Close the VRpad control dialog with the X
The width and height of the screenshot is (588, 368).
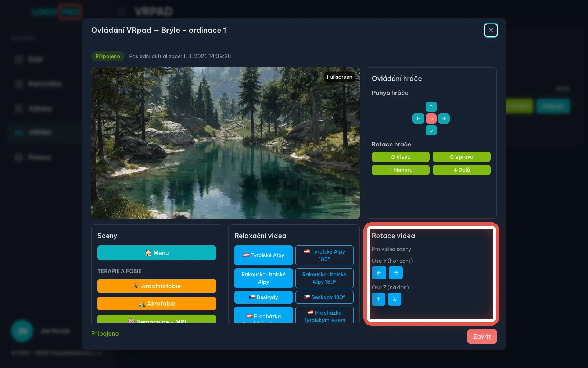tap(491, 30)
